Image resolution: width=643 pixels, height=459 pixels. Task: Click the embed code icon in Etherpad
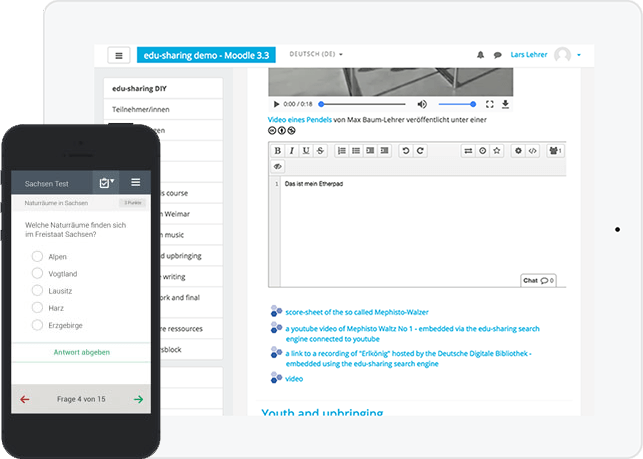[532, 150]
